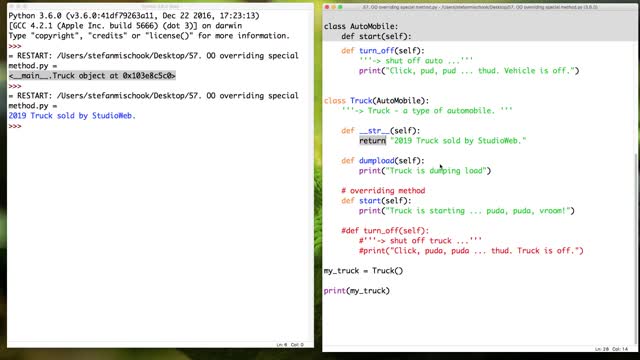Viewport: 640px width, 360px height.
Task: Click the editor window's vertical scrollbar
Action: pos(637,249)
